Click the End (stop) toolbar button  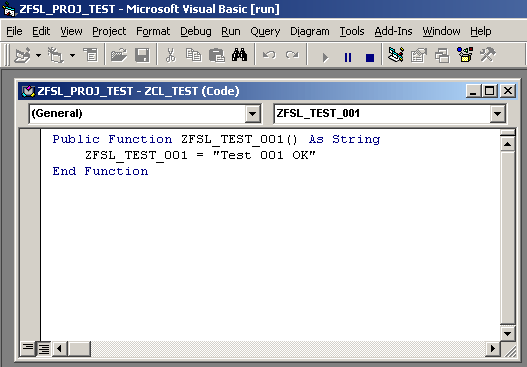tap(370, 57)
